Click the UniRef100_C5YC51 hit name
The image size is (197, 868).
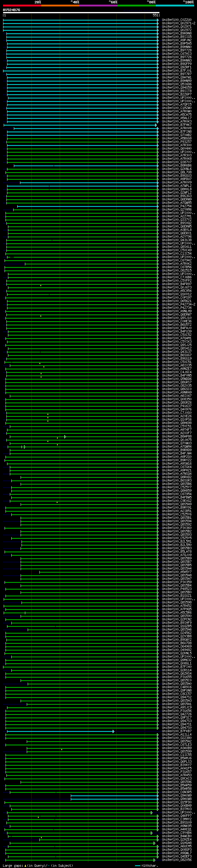pos(176,426)
